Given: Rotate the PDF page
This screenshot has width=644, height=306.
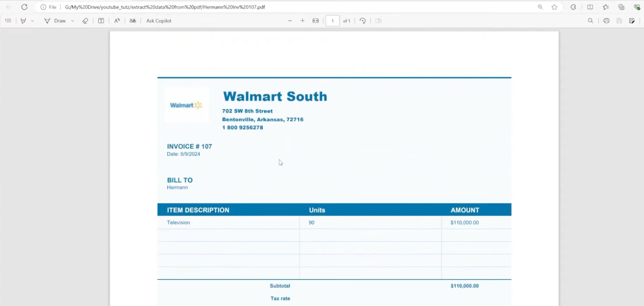Looking at the screenshot, I should pos(363,21).
